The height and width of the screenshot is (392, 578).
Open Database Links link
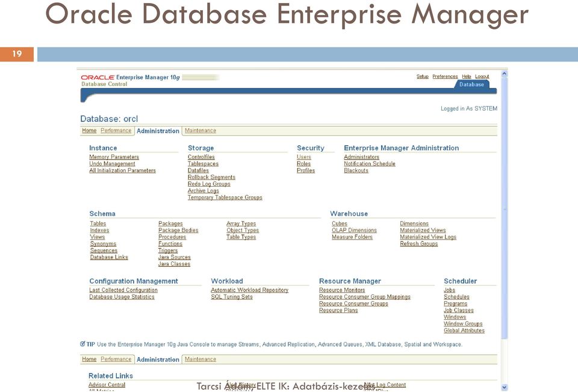[109, 257]
